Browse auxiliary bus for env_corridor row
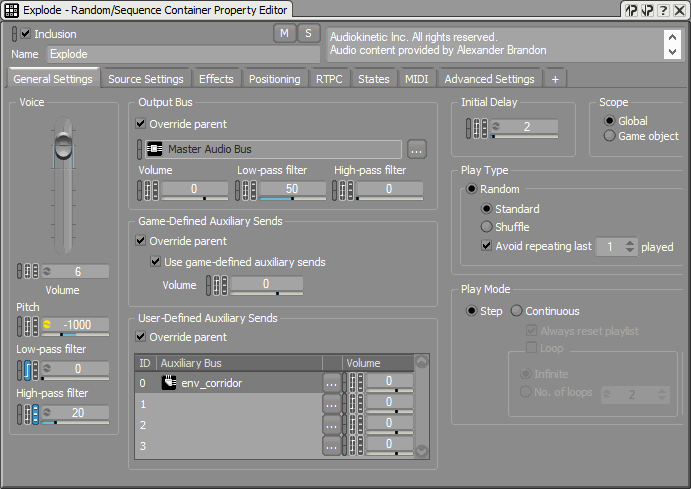This screenshot has width=691, height=489. pyautogui.click(x=331, y=383)
